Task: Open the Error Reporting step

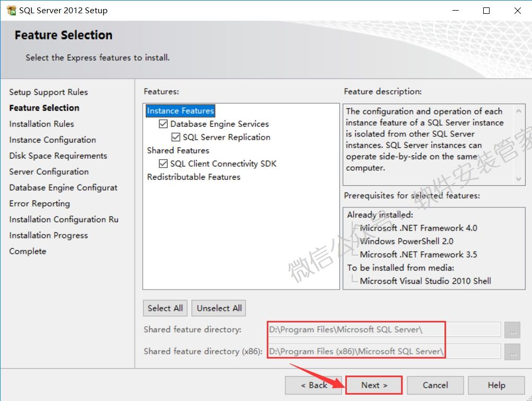Action: click(x=39, y=204)
